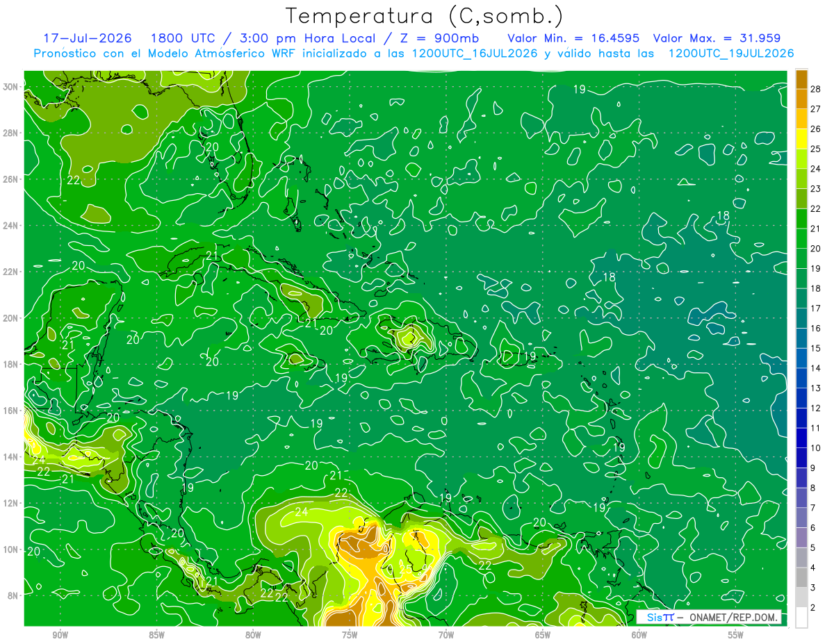Select the '1200UTC_16JUL2026' initialization timestamp

[x=475, y=53]
